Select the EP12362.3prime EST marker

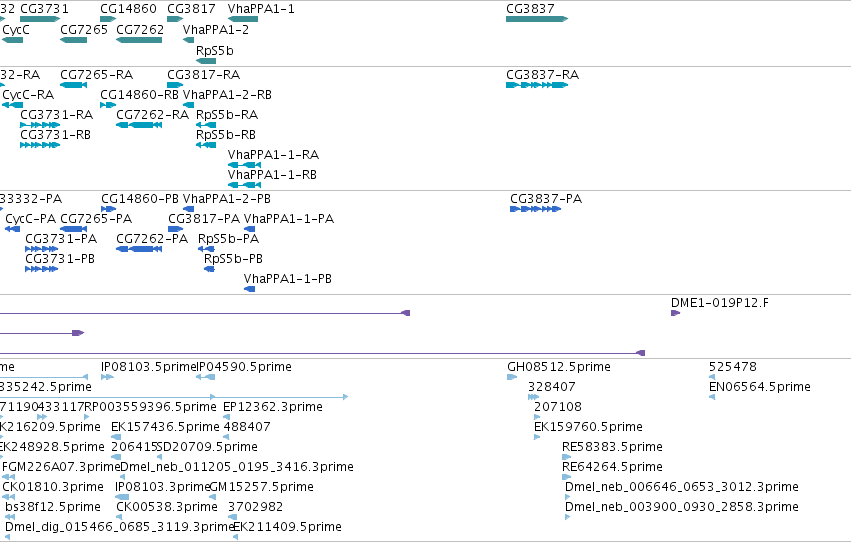226,418
